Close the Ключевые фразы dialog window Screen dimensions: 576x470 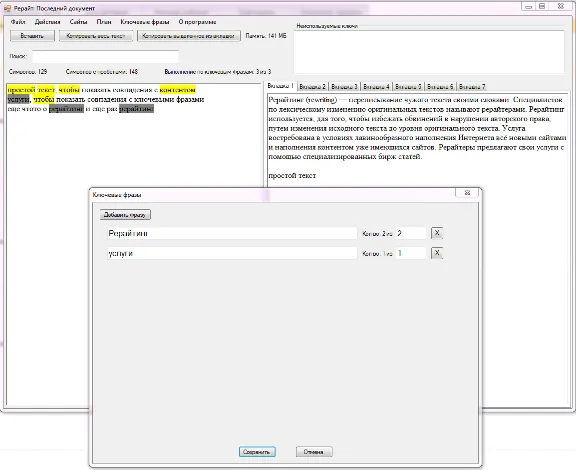467,193
